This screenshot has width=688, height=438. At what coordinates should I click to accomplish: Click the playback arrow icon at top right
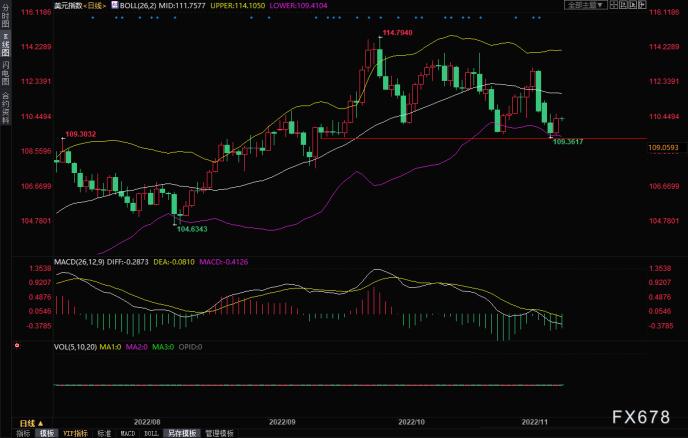point(633,5)
